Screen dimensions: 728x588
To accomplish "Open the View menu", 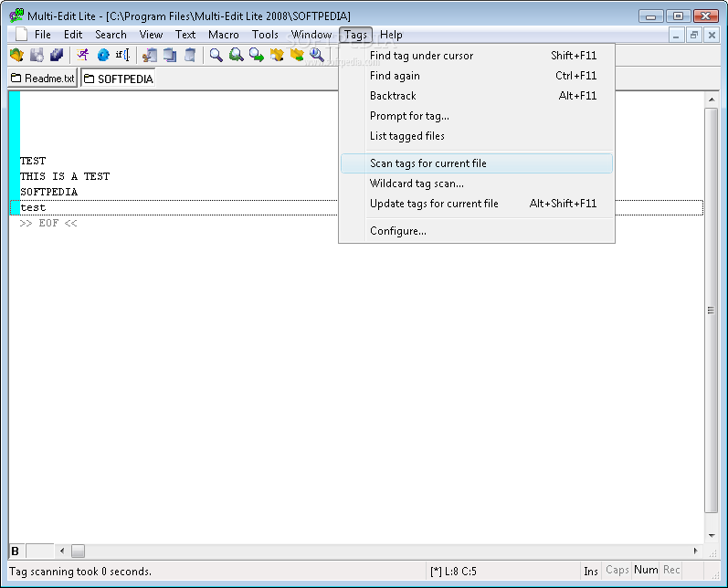I will click(x=151, y=35).
